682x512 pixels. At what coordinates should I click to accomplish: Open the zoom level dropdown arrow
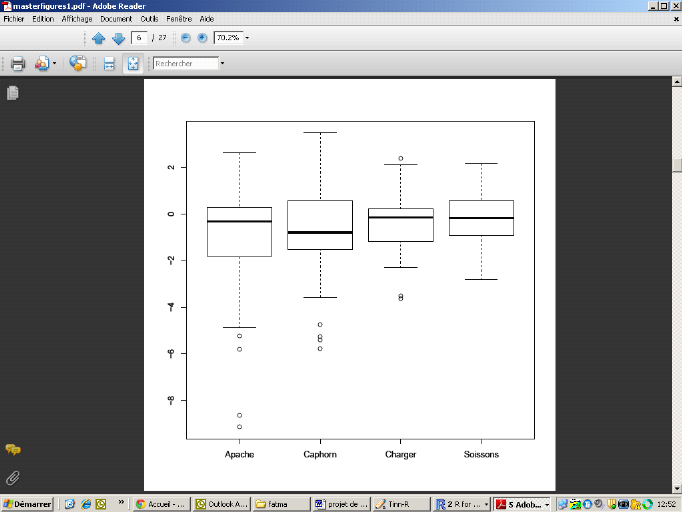[x=247, y=38]
